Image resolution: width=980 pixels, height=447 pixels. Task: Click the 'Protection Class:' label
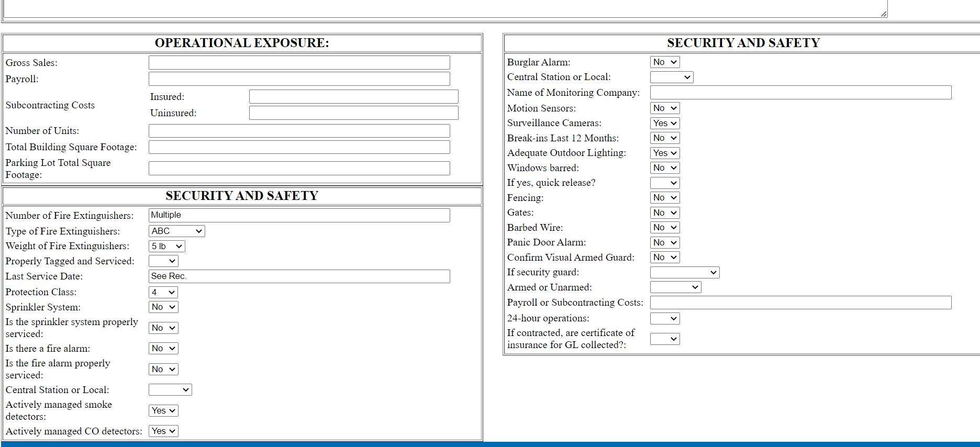click(41, 292)
